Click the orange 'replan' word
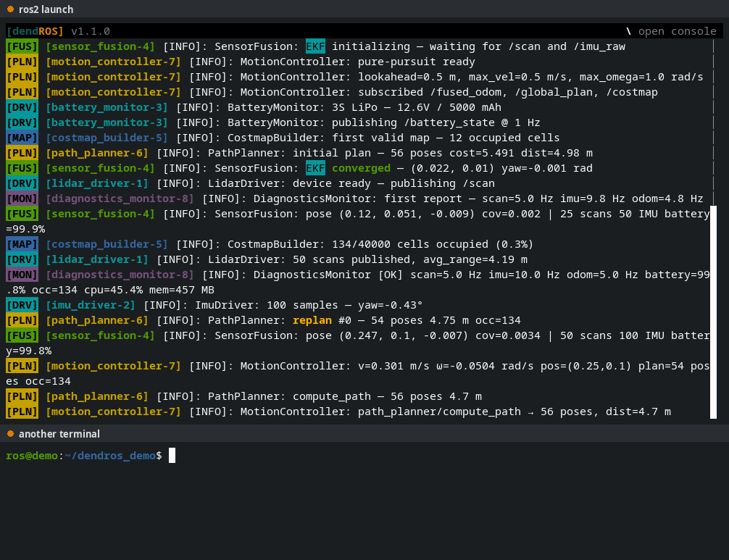The width and height of the screenshot is (729, 560). click(312, 320)
